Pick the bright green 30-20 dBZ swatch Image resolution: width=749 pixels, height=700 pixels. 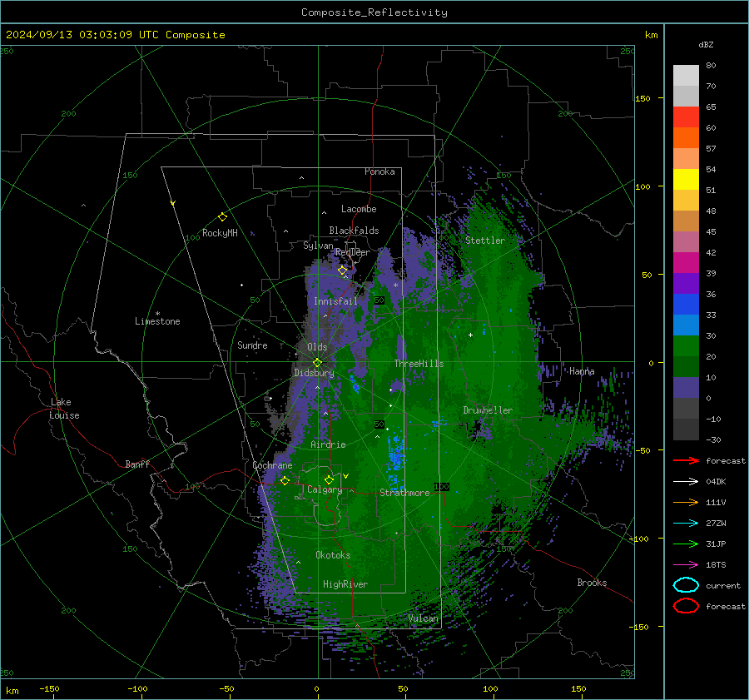686,346
